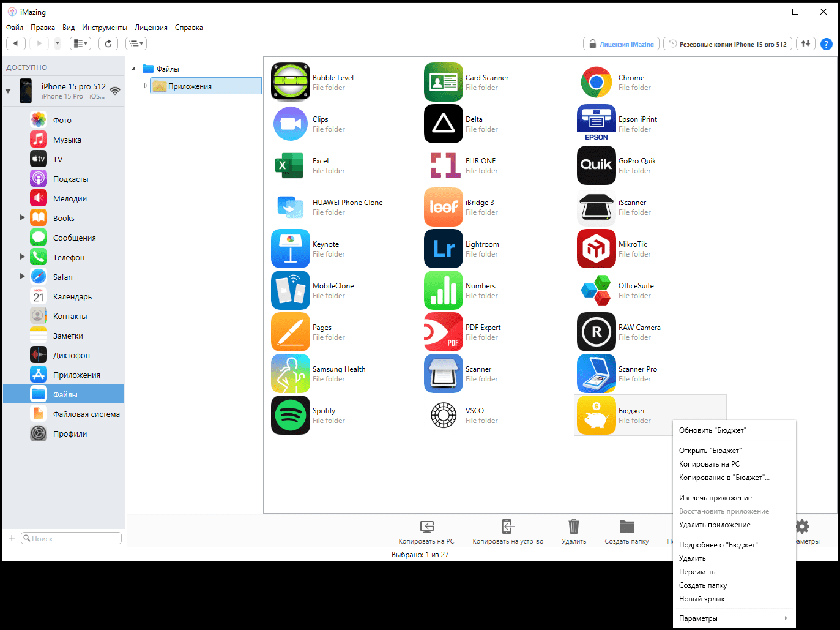This screenshot has height=630, width=840.
Task: Select the Keynote app icon
Action: pos(291,249)
